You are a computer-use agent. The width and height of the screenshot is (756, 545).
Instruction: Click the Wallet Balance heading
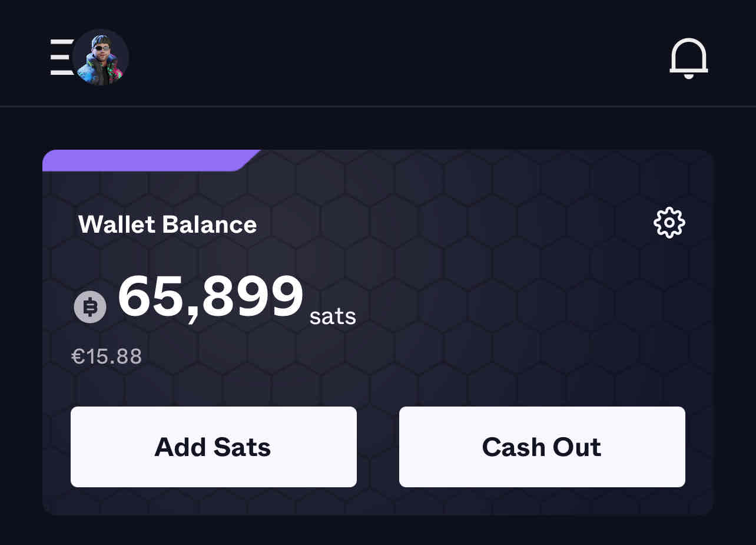167,224
